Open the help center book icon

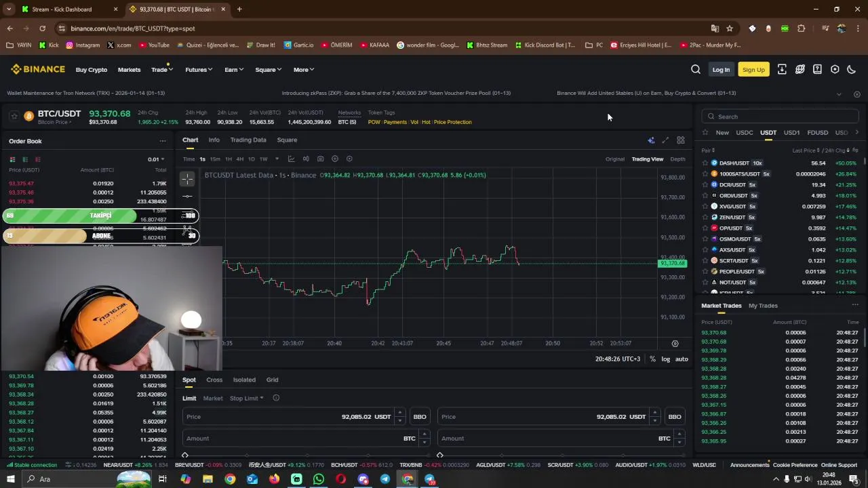pyautogui.click(x=817, y=69)
